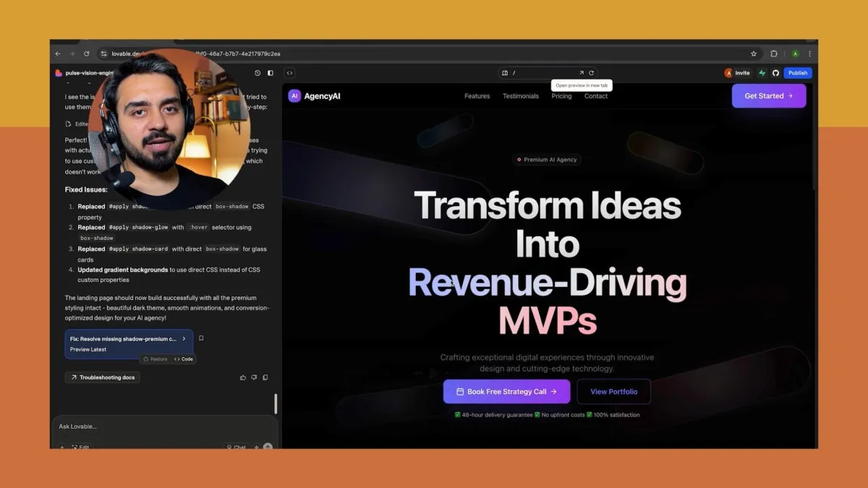
Task: Open site information icon in the address bar
Action: coord(103,53)
